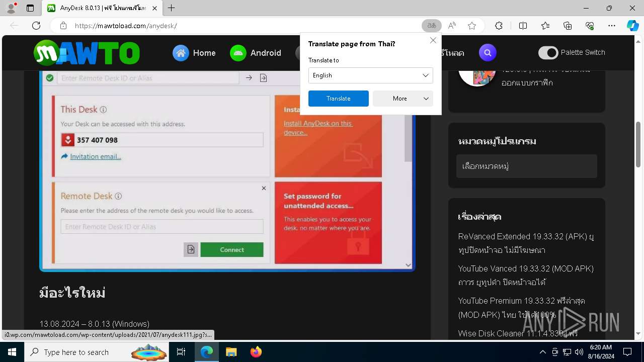Open Firefox on taskbar
Screen dimensions: 644x362
256,352
